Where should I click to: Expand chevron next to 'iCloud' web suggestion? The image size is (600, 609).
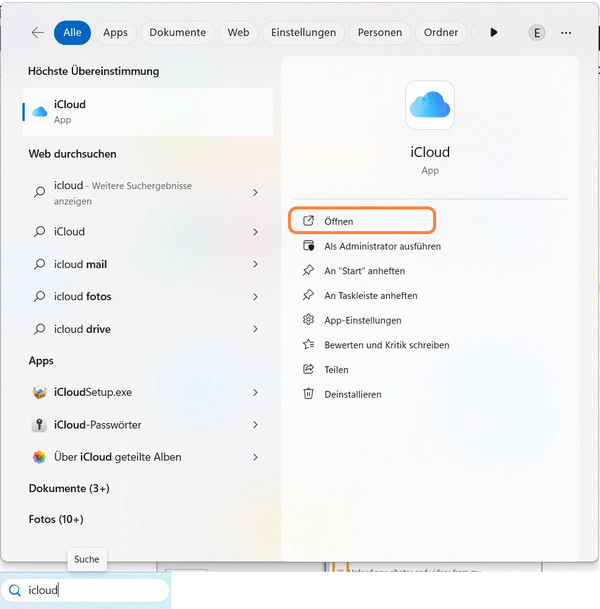coord(255,232)
